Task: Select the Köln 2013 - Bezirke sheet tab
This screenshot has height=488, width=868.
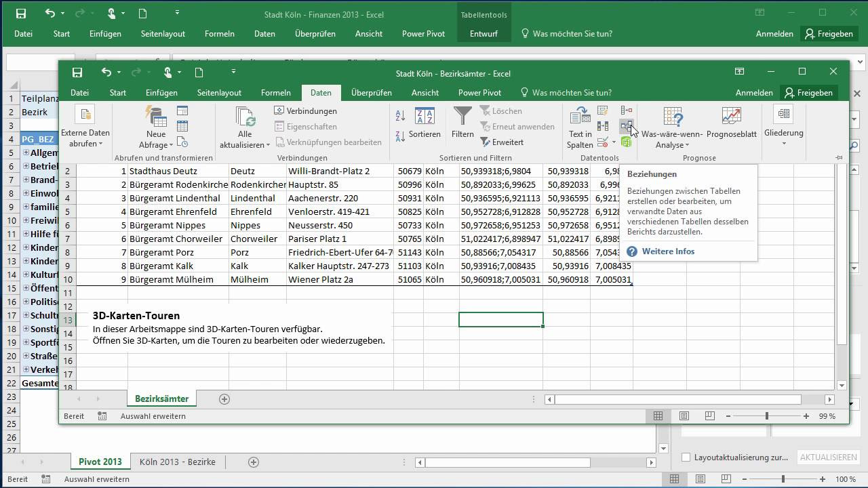Action: [178, 462]
